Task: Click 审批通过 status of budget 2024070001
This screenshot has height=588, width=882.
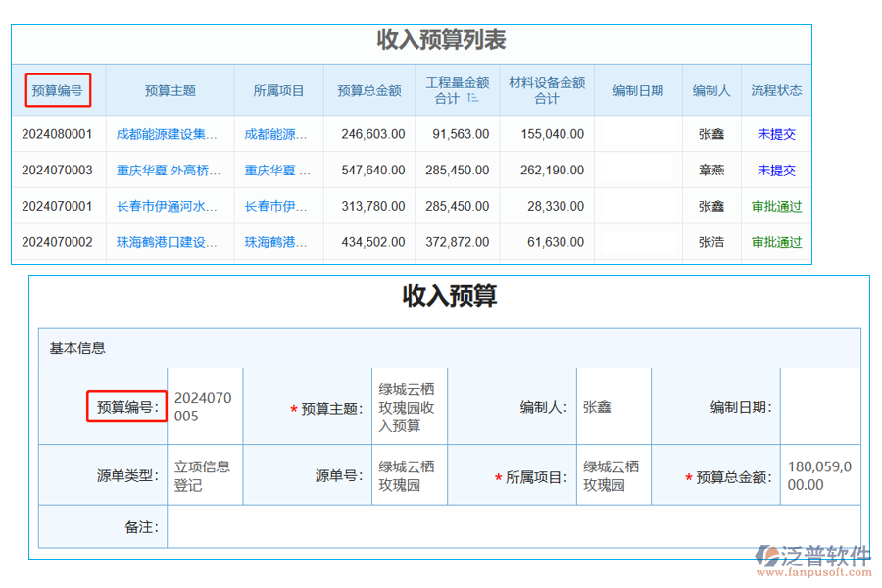Action: click(776, 206)
